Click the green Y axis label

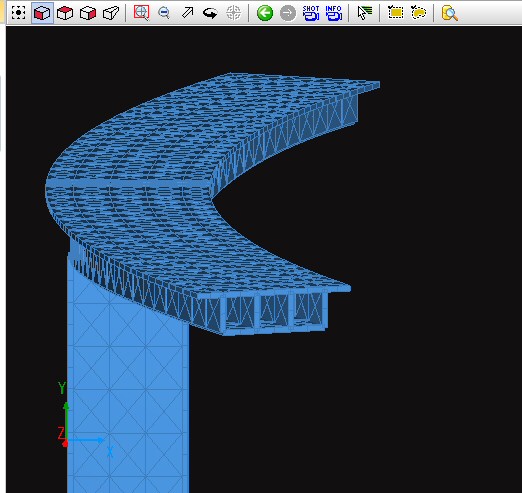click(x=62, y=388)
